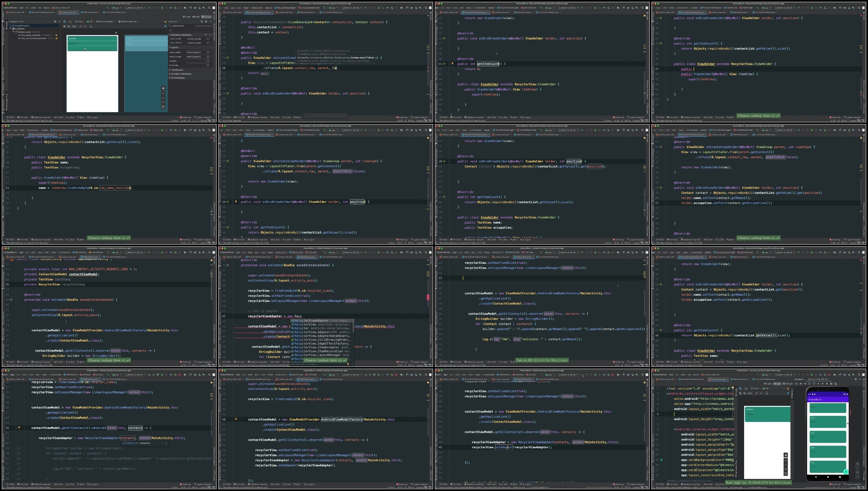Open emulator panel settings gear
This screenshot has width=868, height=491.
tap(856, 379)
